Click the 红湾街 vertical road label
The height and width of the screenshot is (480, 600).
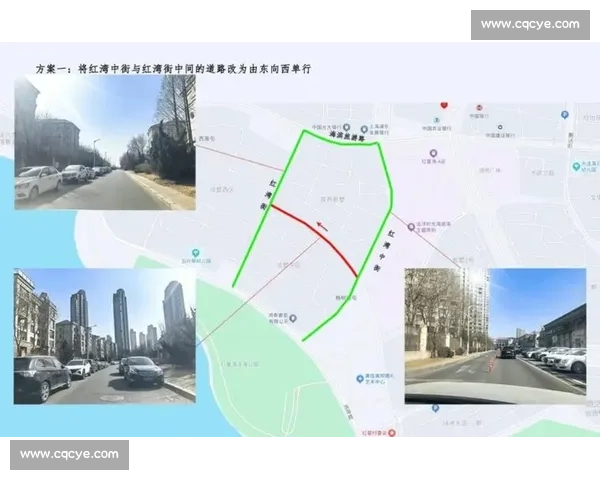[x=268, y=195]
